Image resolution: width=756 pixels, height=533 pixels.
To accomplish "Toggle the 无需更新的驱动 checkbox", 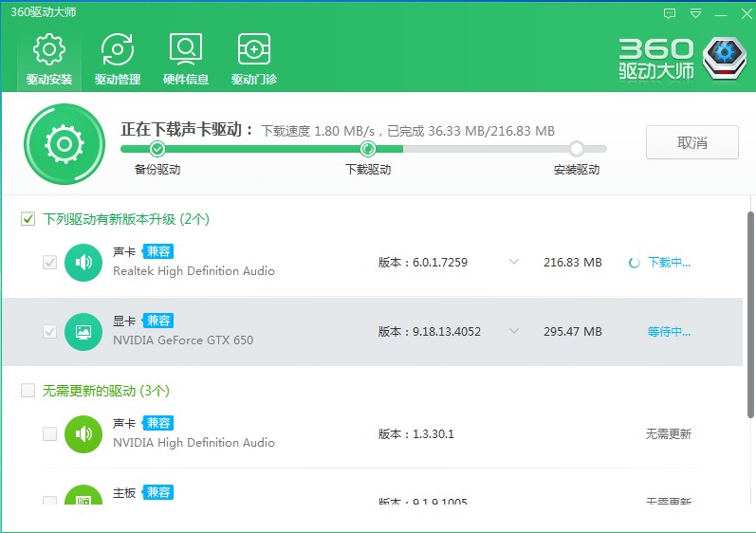I will [28, 391].
